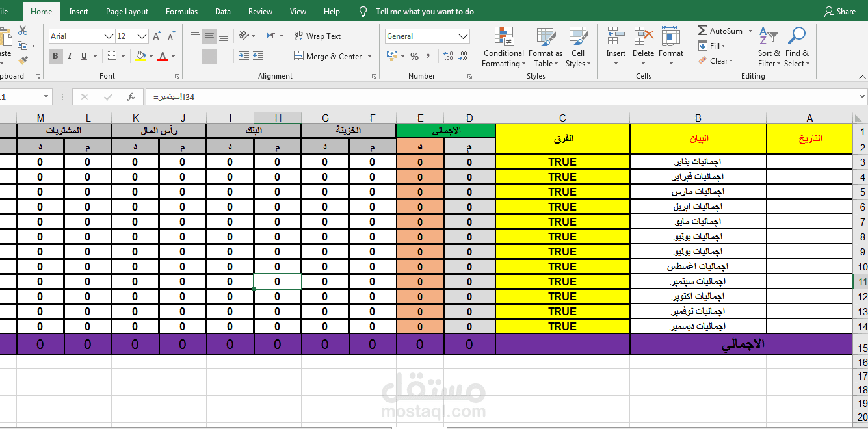Activate the Format Painter brush
This screenshot has width=868, height=429.
coord(23,60)
